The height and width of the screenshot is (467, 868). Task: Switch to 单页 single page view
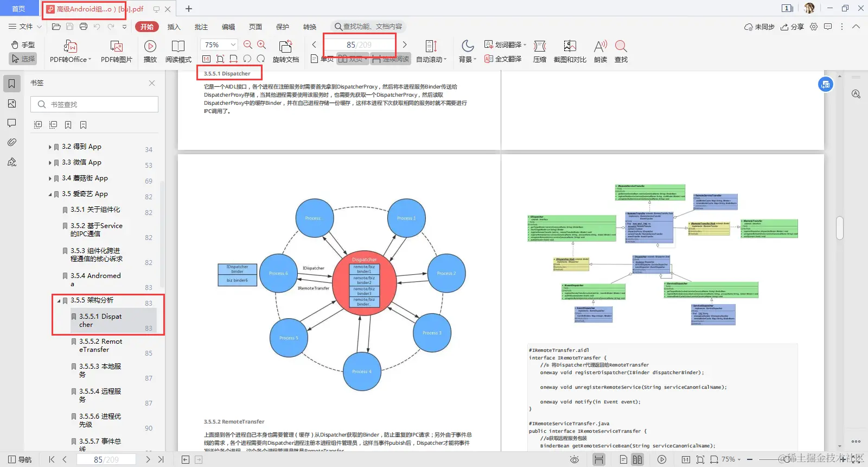[322, 59]
